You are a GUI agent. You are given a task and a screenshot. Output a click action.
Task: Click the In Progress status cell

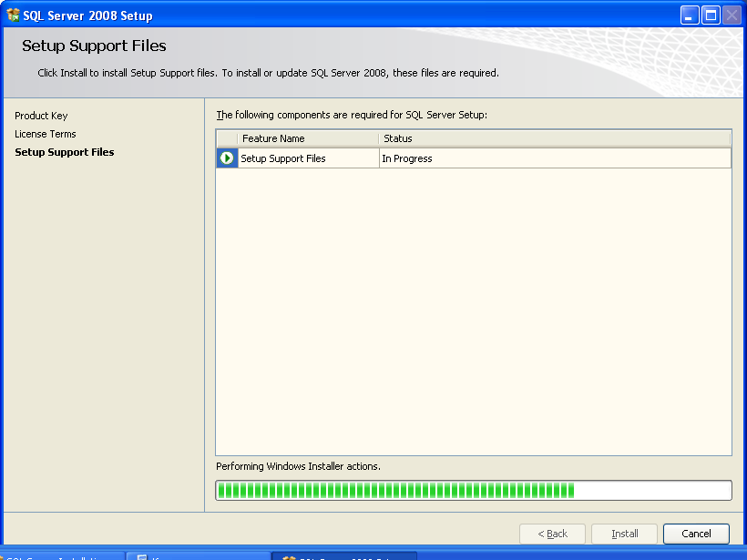[555, 158]
